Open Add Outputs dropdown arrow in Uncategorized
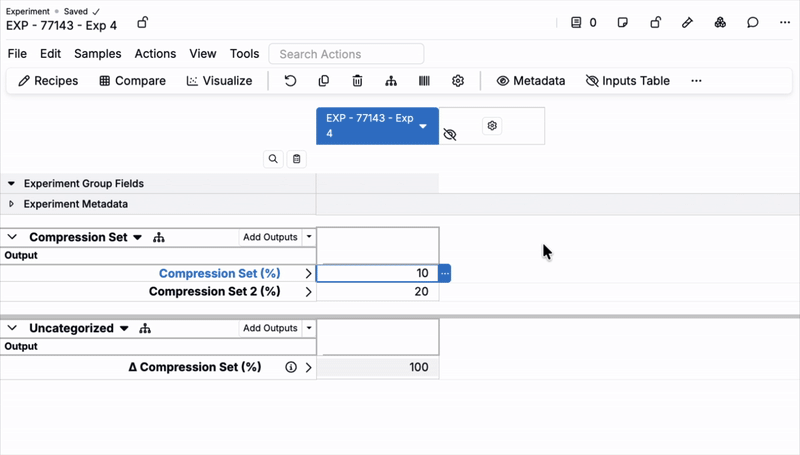 click(x=309, y=327)
